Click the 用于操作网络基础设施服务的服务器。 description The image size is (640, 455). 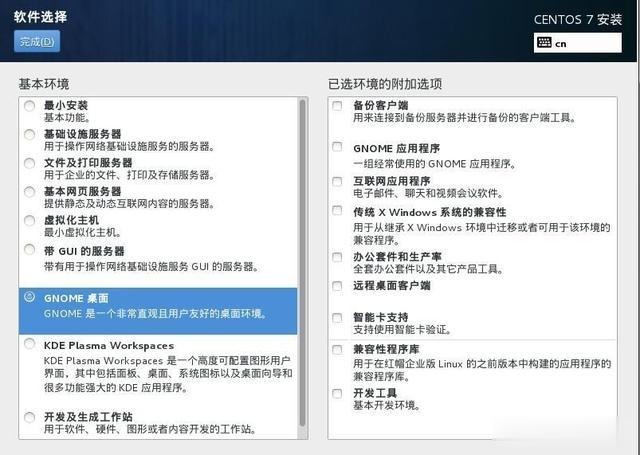[129, 146]
